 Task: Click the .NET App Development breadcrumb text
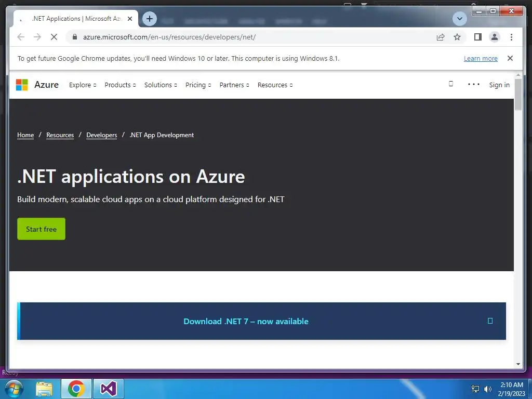coord(162,135)
